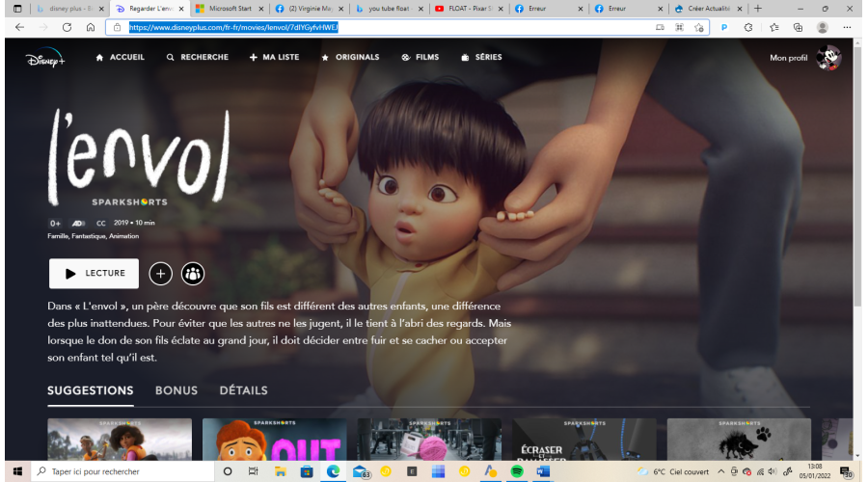The image size is (868, 482).
Task: Open SÉRIES in navigation bar
Action: tap(481, 57)
